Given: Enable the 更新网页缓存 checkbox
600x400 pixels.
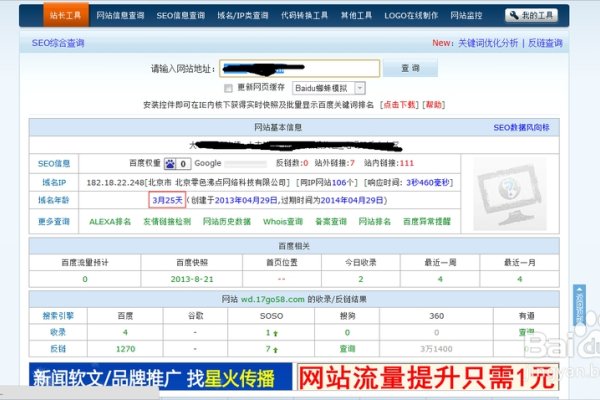Looking at the screenshot, I should 228,88.
